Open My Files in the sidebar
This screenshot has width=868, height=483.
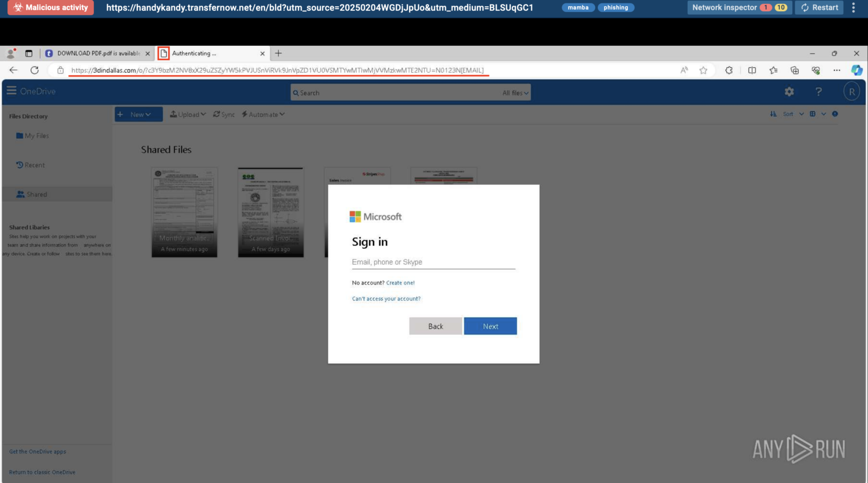(33, 136)
